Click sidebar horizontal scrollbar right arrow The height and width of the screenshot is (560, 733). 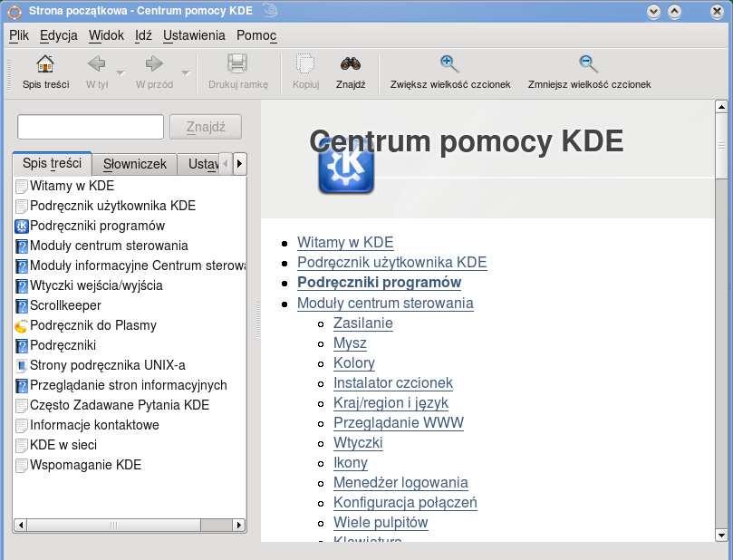tap(239, 525)
